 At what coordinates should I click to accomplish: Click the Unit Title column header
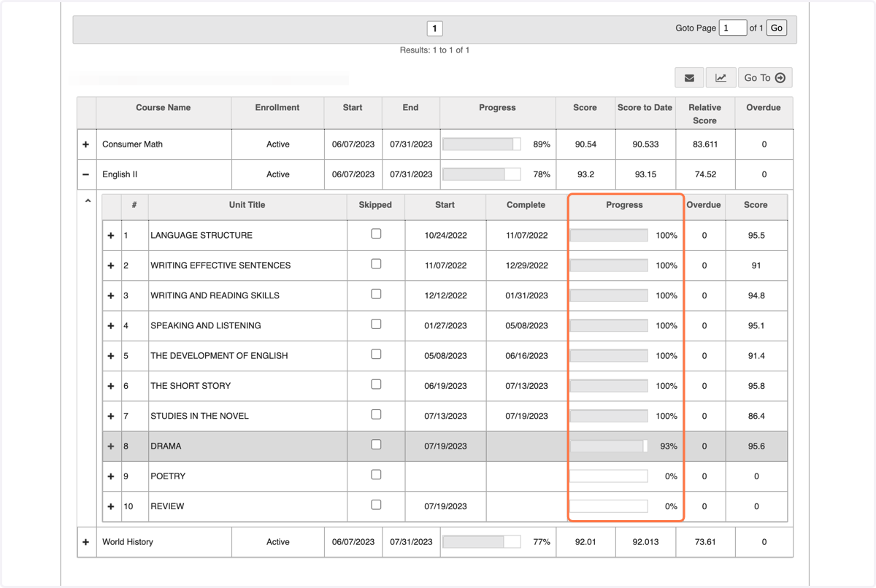[247, 205]
